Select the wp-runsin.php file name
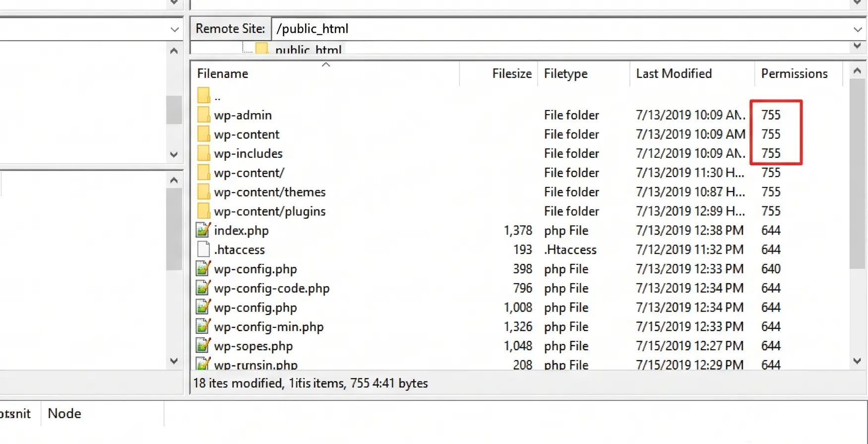 click(x=256, y=365)
